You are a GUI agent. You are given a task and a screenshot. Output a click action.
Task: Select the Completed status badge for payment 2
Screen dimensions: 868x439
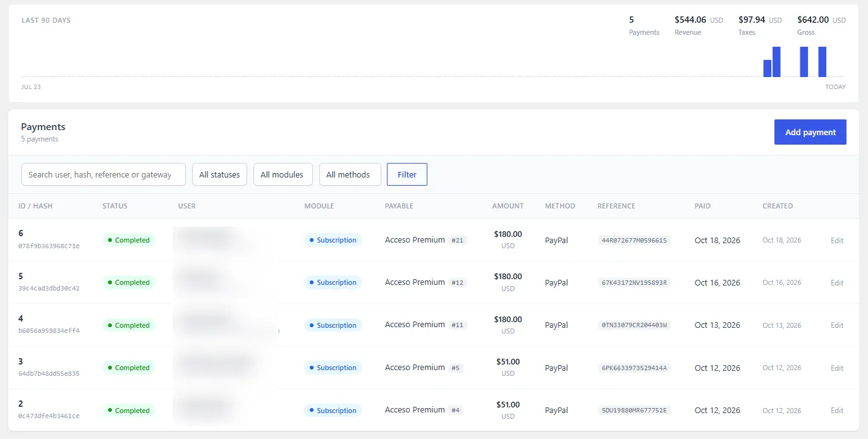[x=129, y=411]
